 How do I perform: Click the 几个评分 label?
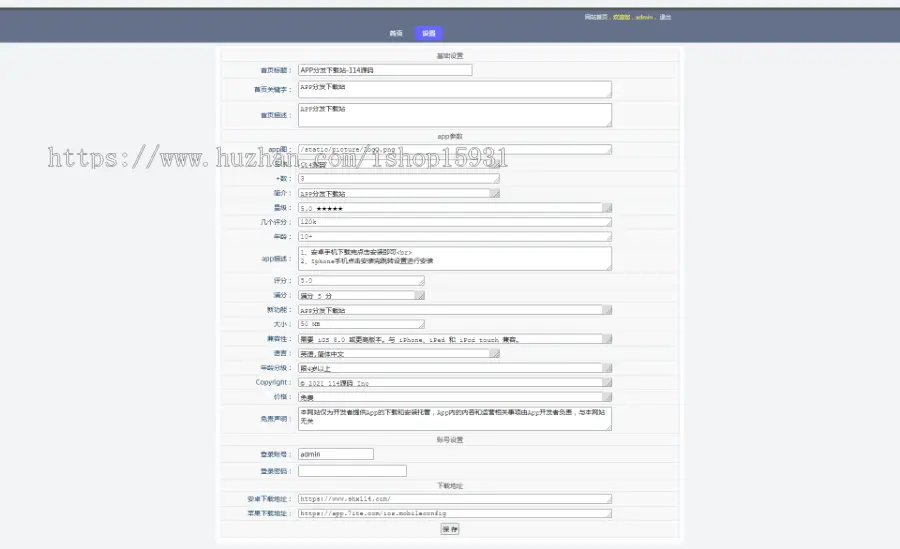(x=276, y=222)
